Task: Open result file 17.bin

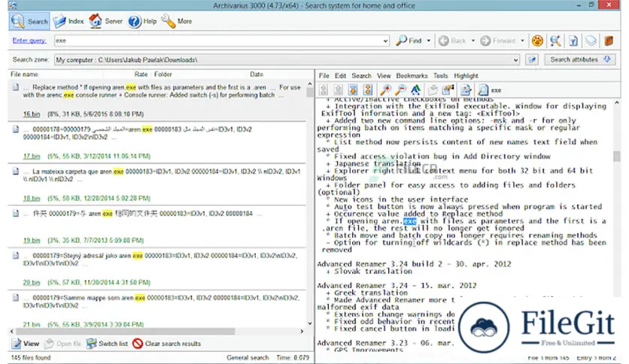Action: (x=32, y=156)
